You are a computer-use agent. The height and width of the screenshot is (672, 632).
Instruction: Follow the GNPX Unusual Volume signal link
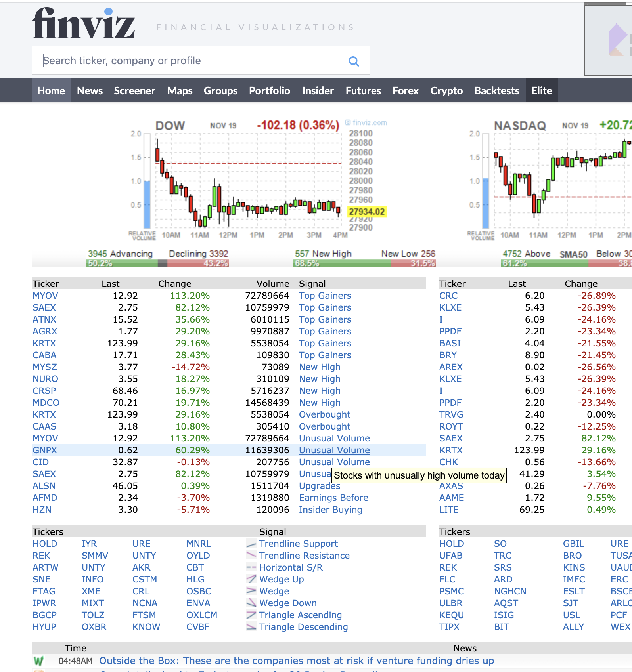334,450
